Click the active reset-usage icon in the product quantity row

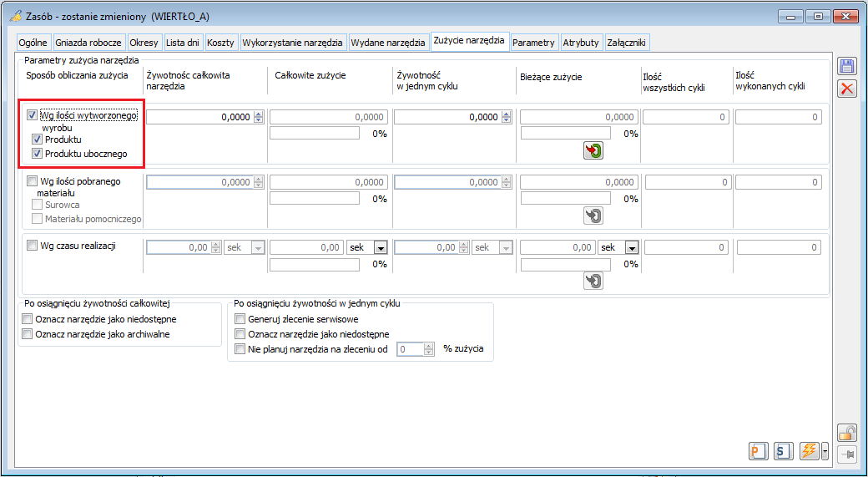click(593, 150)
